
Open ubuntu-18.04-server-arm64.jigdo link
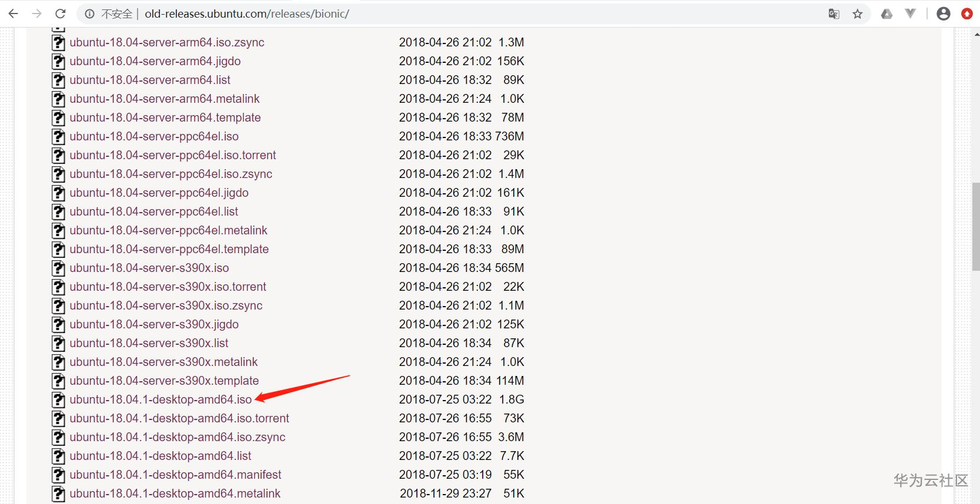click(x=155, y=61)
